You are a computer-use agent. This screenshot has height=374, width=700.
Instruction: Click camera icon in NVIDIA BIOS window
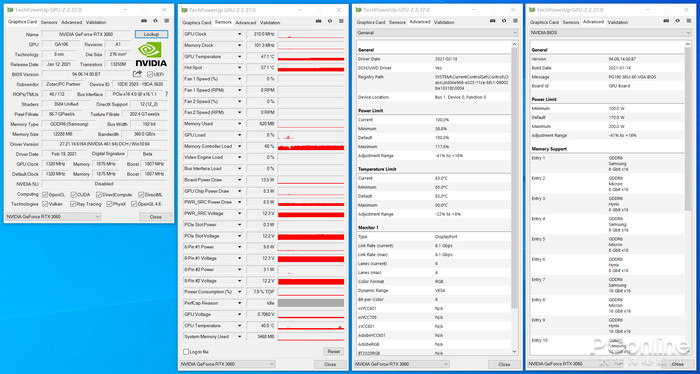click(x=666, y=21)
